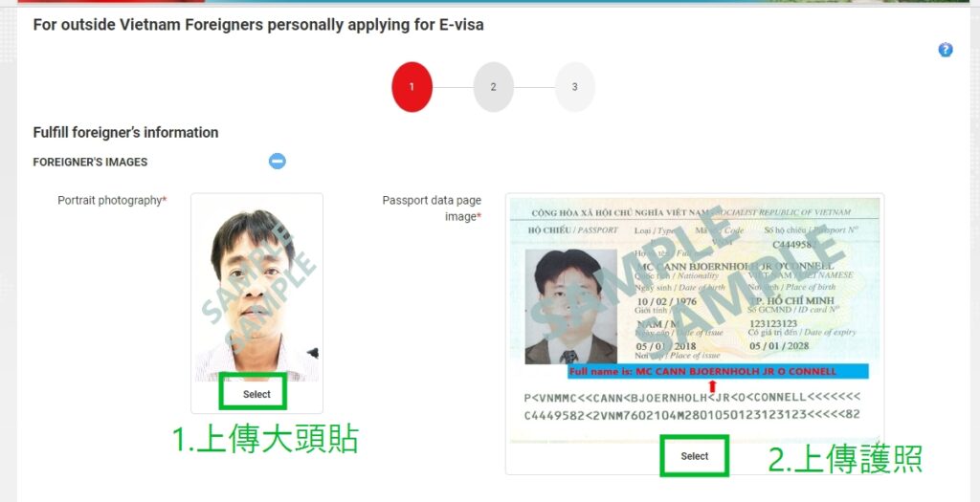This screenshot has width=980, height=502.
Task: Jump to step 2 circle indicator
Action: (x=493, y=87)
